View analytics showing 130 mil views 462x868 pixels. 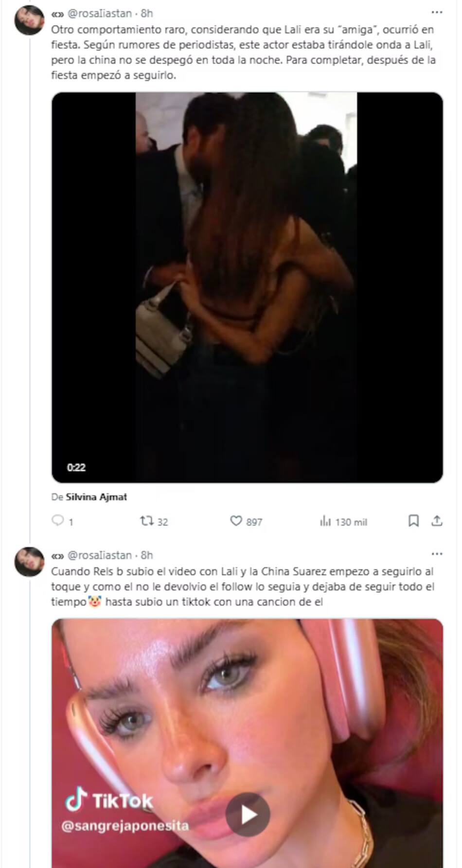point(343,522)
